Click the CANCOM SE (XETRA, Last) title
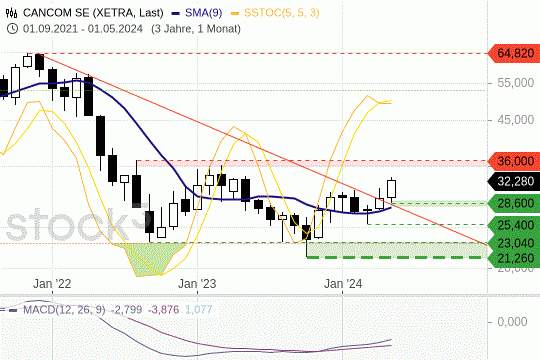 (93, 13)
